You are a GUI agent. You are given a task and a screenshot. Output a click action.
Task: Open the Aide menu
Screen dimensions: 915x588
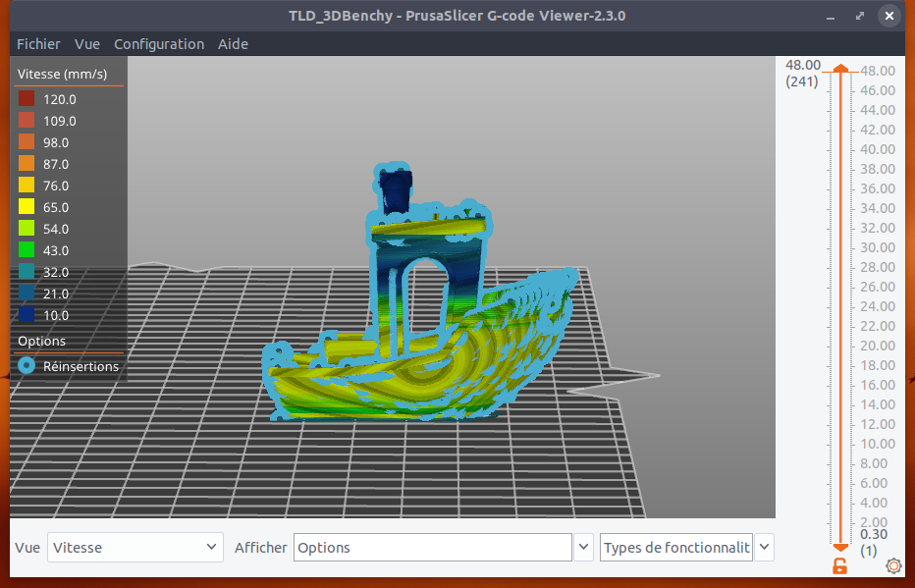(x=233, y=44)
